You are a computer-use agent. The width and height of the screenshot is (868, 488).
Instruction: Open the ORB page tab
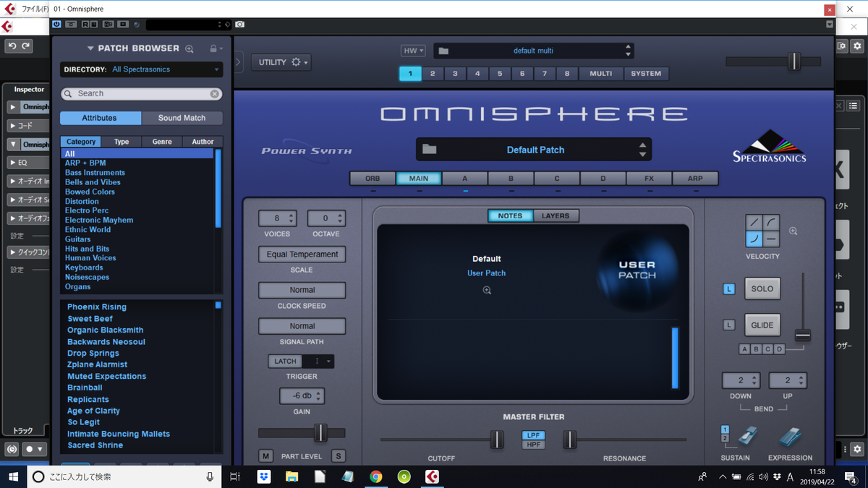pyautogui.click(x=373, y=179)
